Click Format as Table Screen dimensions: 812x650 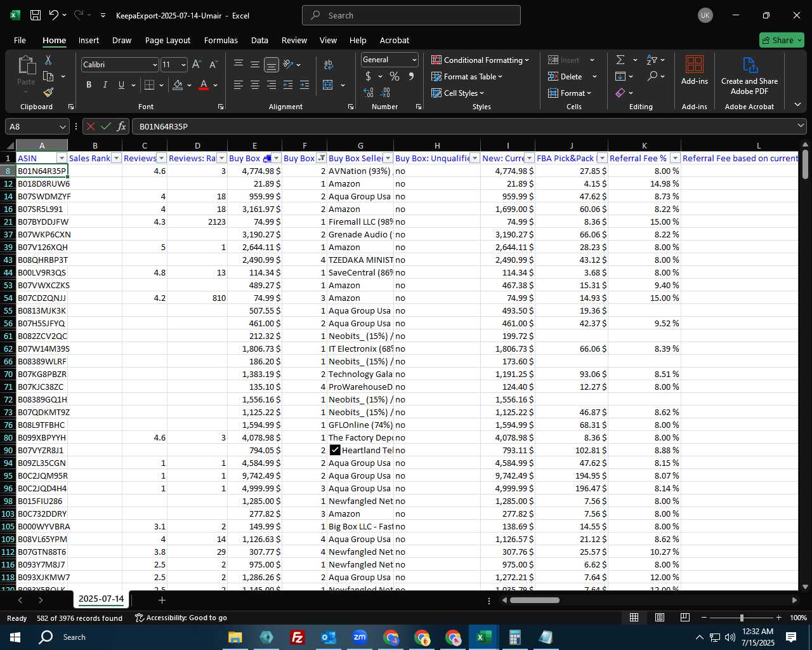467,76
